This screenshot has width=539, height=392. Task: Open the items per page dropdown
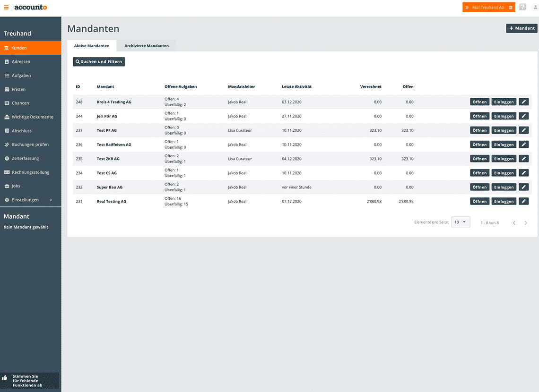click(461, 222)
